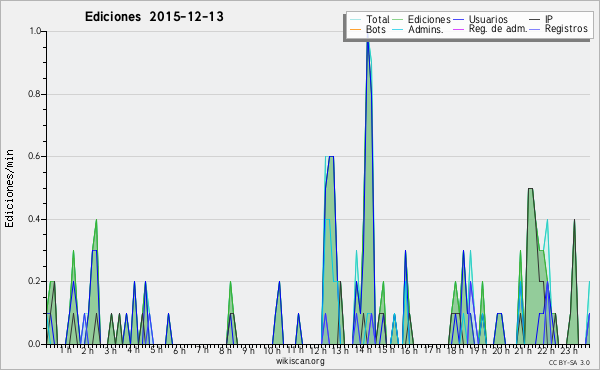Click the 'IP' legend entry
This screenshot has width=600, height=370.
pos(549,19)
